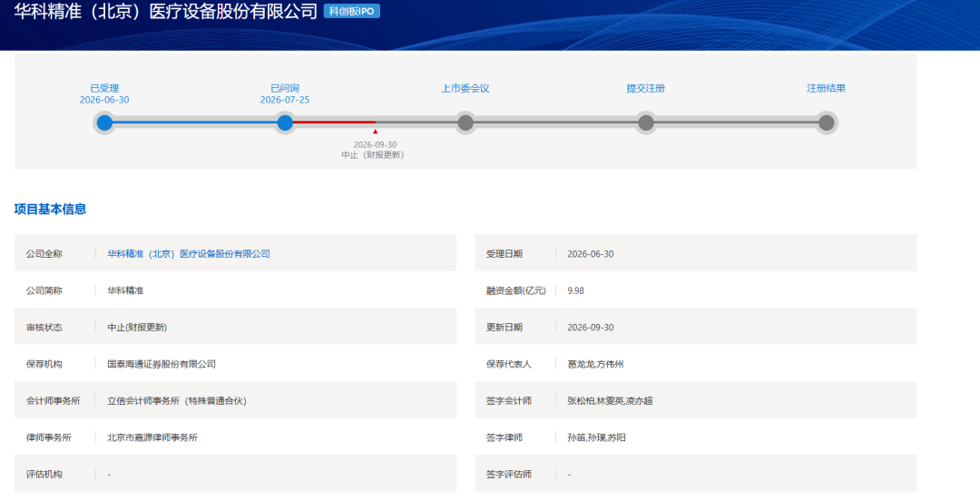The image size is (980, 501).
Task: Click the 保荐机构 field label
Action: pyautogui.click(x=44, y=364)
